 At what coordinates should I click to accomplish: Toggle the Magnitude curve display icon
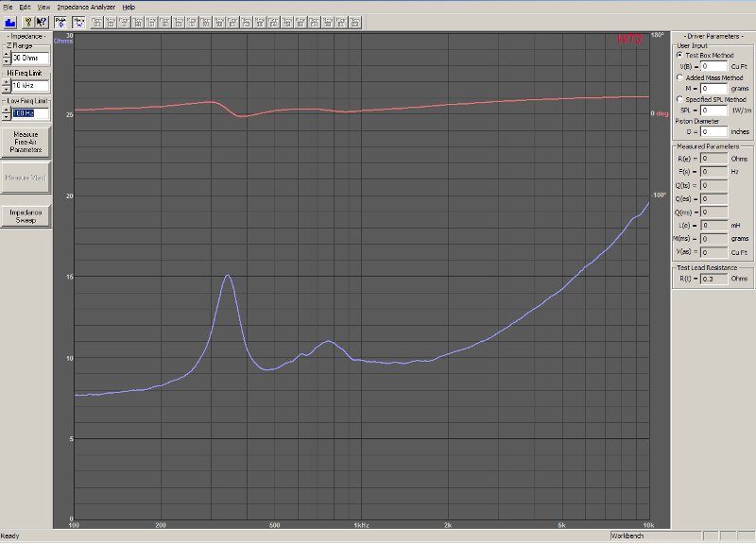(78, 22)
